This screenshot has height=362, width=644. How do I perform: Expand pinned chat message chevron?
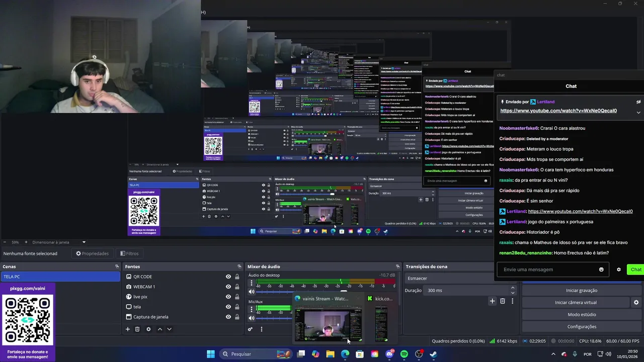(x=638, y=112)
